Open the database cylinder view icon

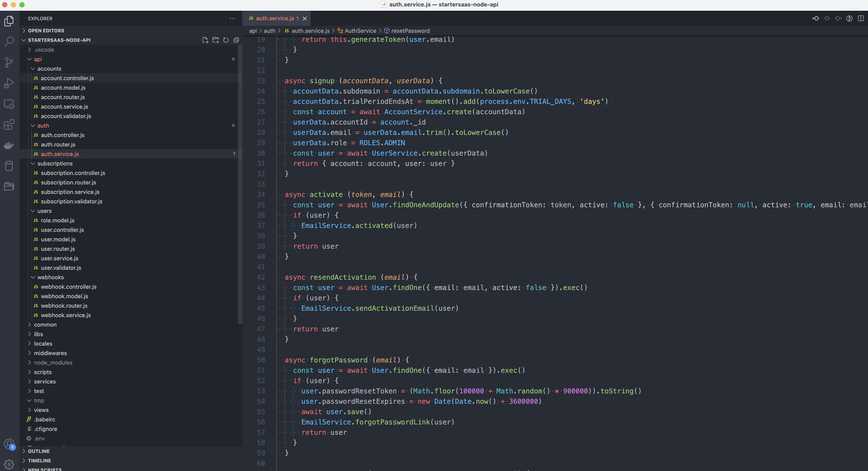[9, 166]
